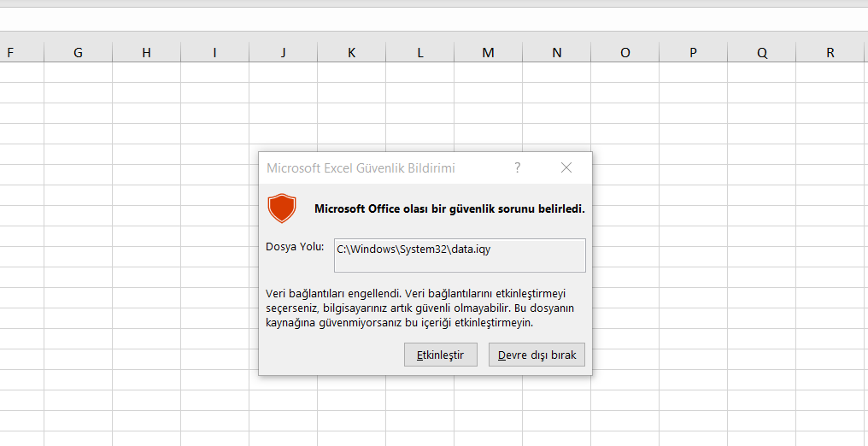868x446 pixels.
Task: Select column K header
Action: tap(351, 53)
